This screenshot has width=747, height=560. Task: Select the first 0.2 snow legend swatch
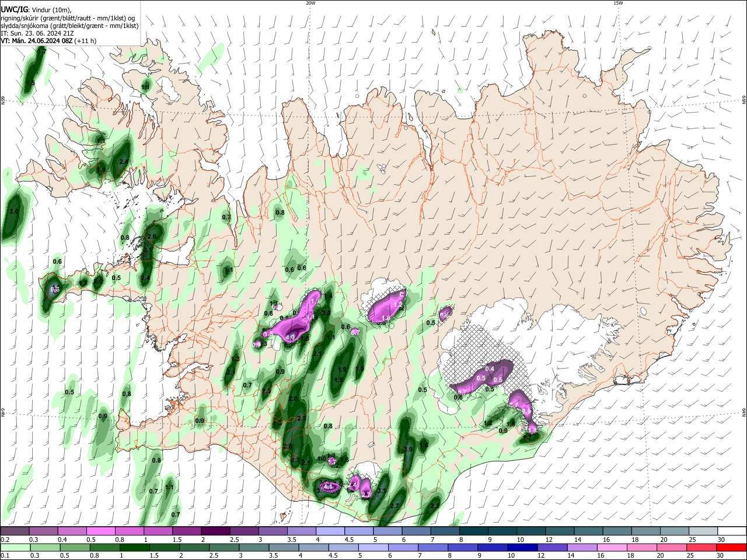pos(15,531)
